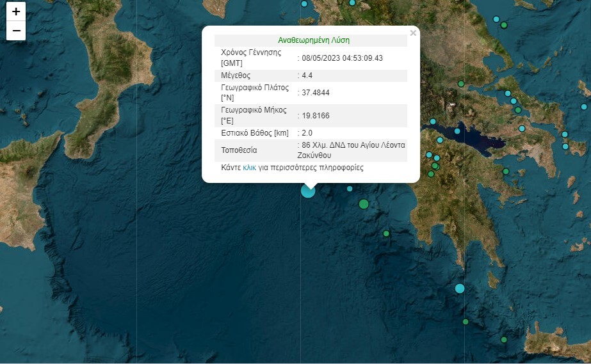
Task: Click the zoom out minus button
Action: (x=16, y=31)
